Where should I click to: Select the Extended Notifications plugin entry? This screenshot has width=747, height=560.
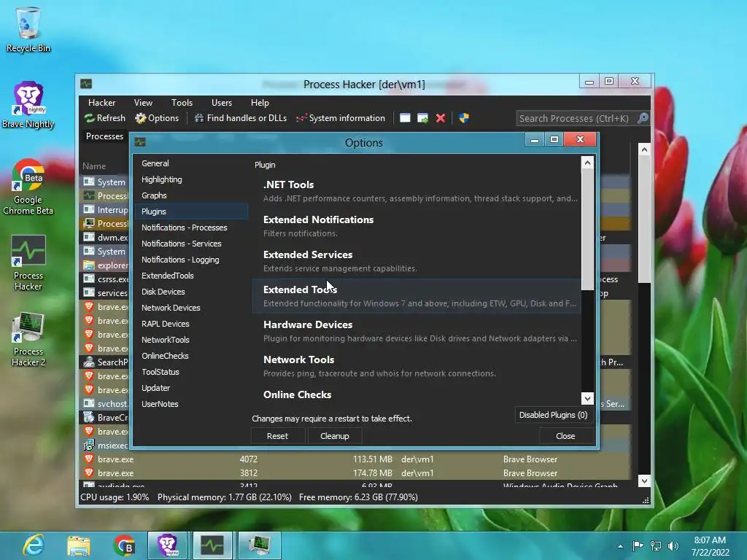[x=417, y=226]
